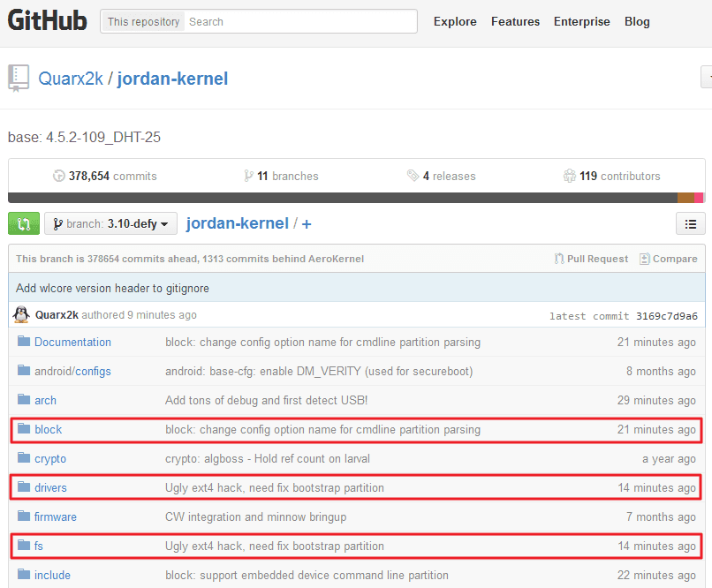This screenshot has width=712, height=588.
Task: Click the Compare file icon
Action: (644, 259)
